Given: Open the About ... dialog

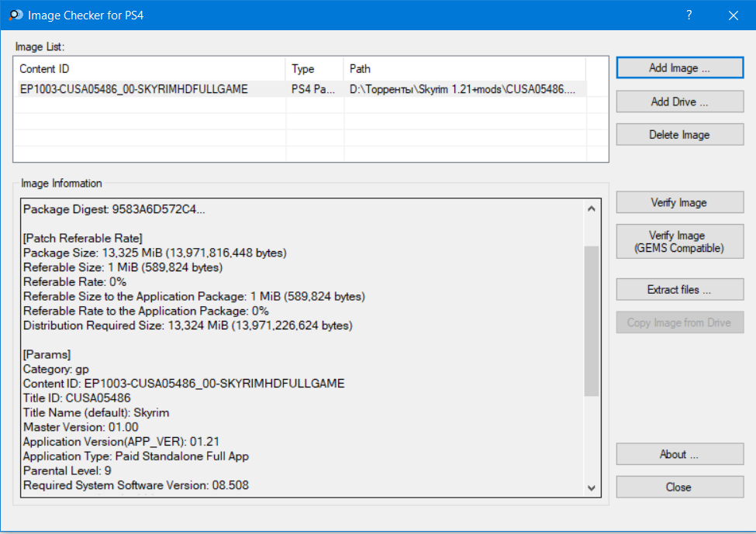Looking at the screenshot, I should pos(680,454).
